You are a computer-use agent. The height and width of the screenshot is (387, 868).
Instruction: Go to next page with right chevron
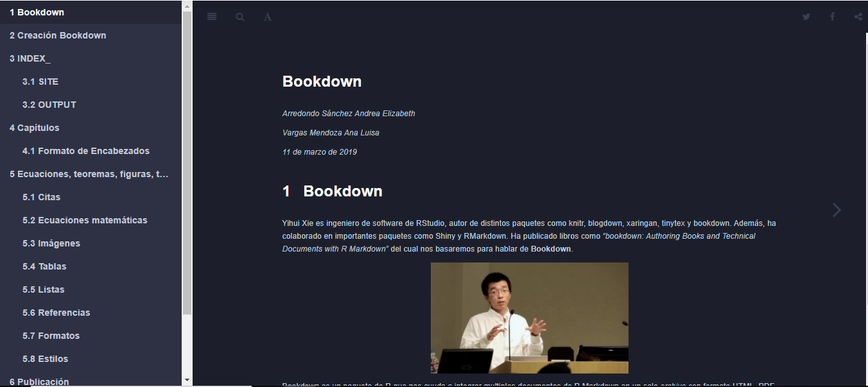(836, 210)
